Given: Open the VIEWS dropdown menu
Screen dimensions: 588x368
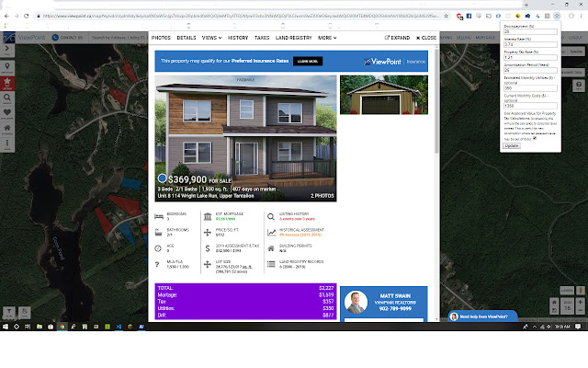Looking at the screenshot, I should click(211, 38).
